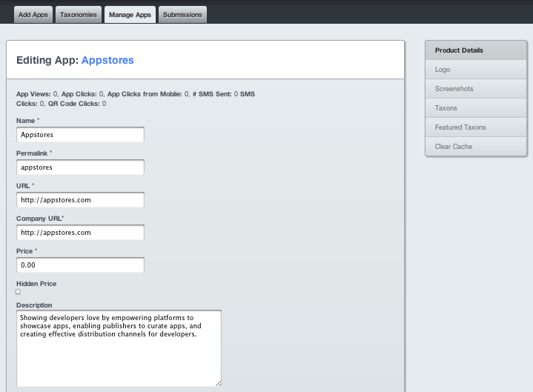This screenshot has width=533, height=392.
Task: Click the 'Name *' label
Action: (28, 121)
